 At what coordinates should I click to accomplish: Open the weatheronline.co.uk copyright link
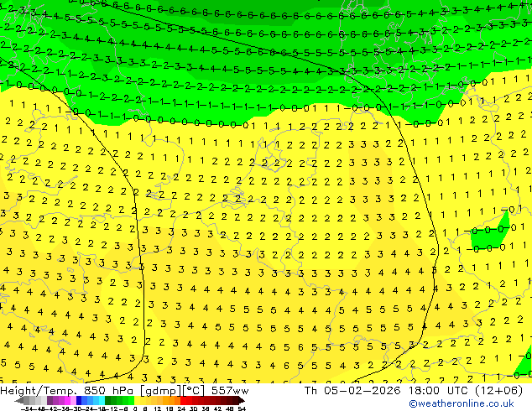462,403
